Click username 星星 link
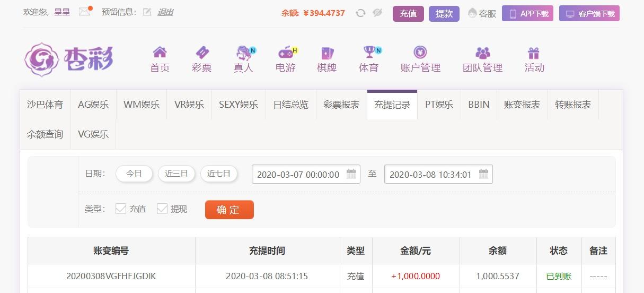The image size is (644, 293). pos(62,12)
